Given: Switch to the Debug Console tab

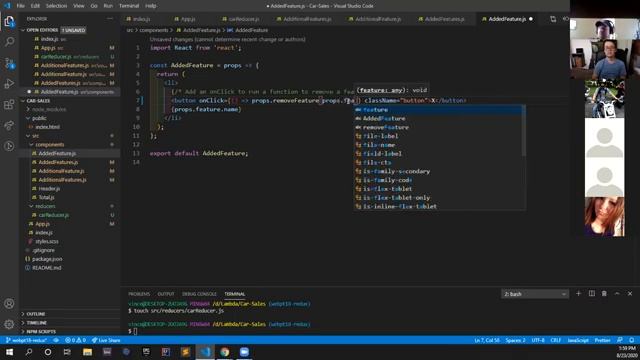Looking at the screenshot, I should tap(199, 294).
